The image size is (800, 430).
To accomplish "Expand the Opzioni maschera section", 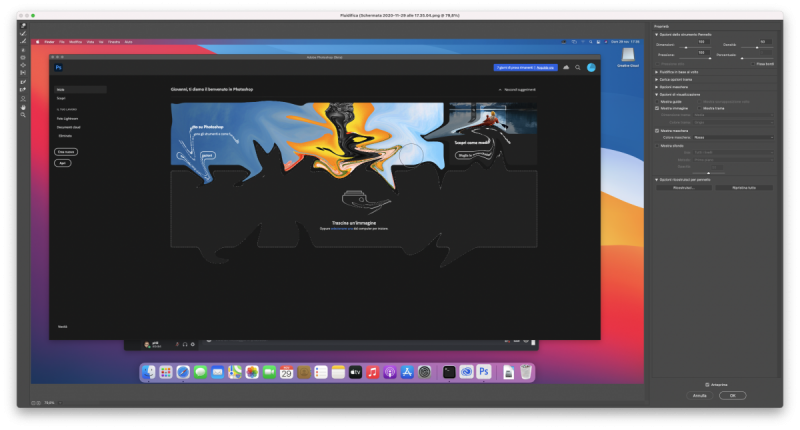I will point(657,87).
